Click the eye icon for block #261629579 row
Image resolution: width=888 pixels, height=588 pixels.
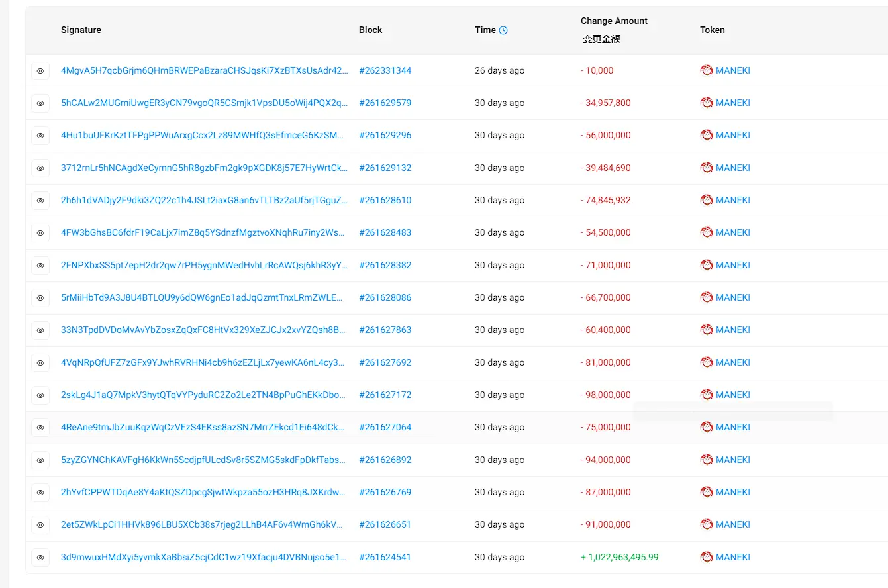pos(40,103)
